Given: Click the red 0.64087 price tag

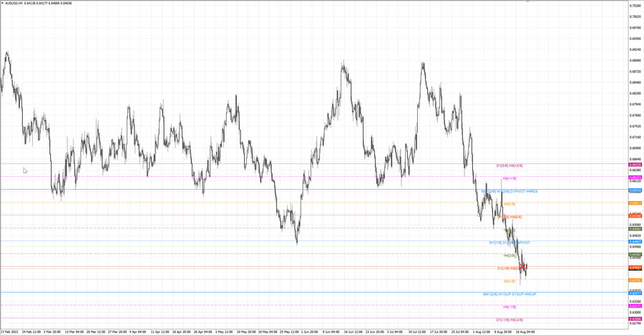Looking at the screenshot, I should [x=635, y=268].
